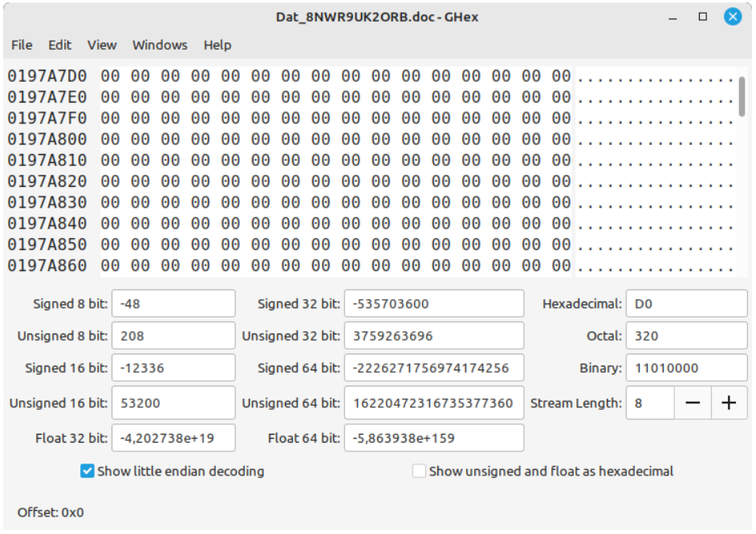Open the Help menu
756x534 pixels.
point(217,45)
